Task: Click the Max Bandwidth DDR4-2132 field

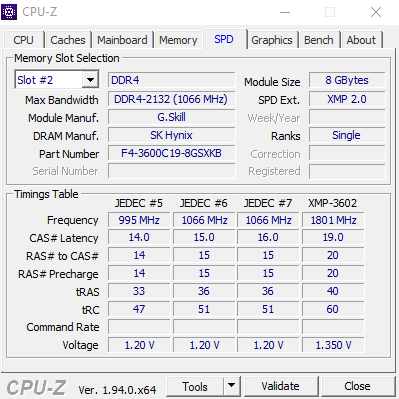Action: tap(171, 99)
